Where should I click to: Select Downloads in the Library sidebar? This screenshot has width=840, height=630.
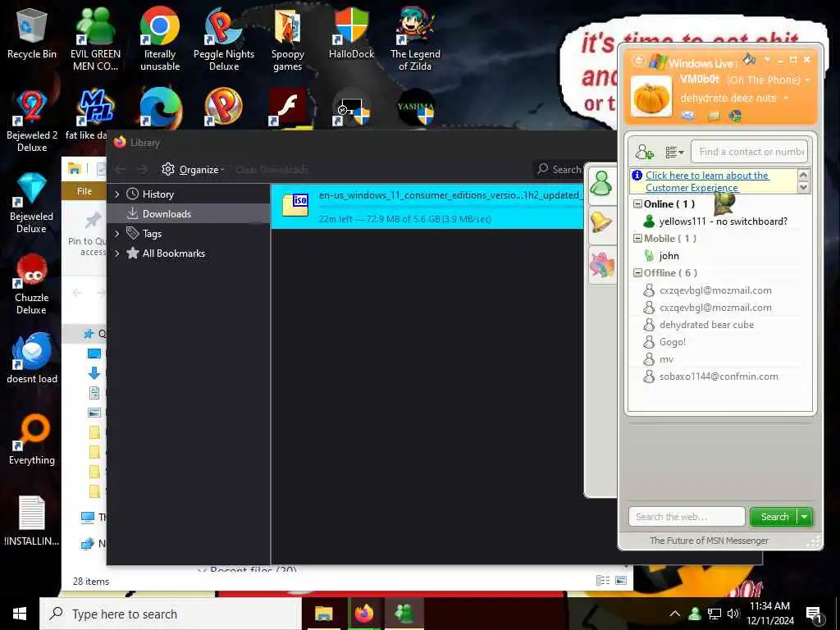[x=189, y=214]
